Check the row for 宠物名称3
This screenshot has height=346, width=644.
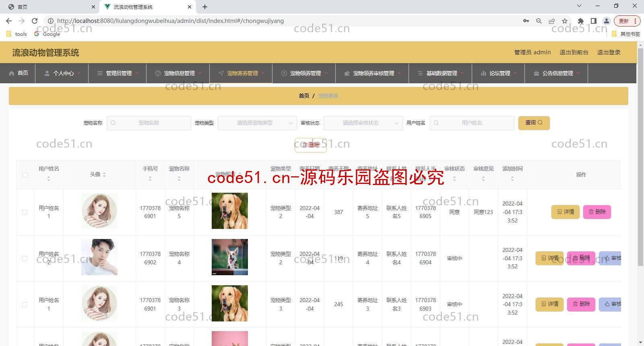click(x=25, y=305)
